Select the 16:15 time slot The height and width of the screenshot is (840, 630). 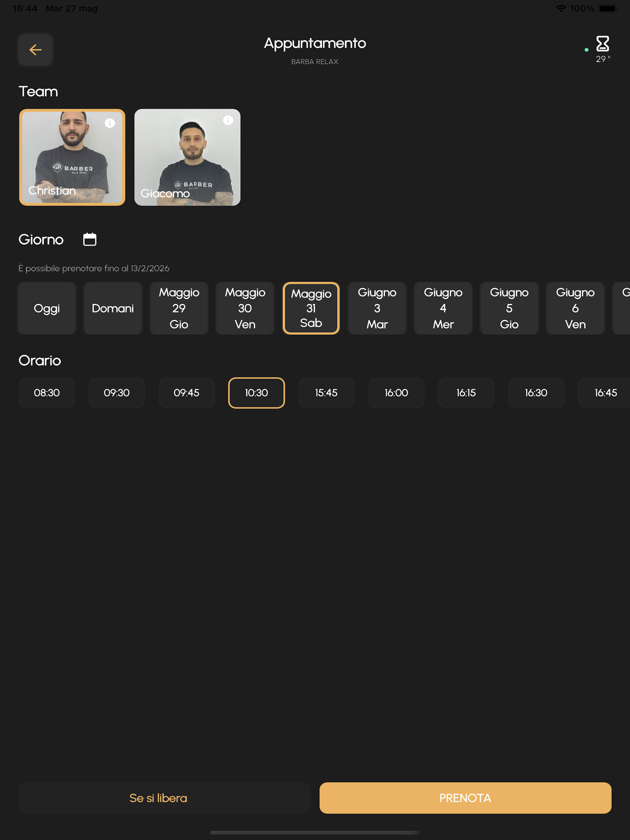[466, 393]
